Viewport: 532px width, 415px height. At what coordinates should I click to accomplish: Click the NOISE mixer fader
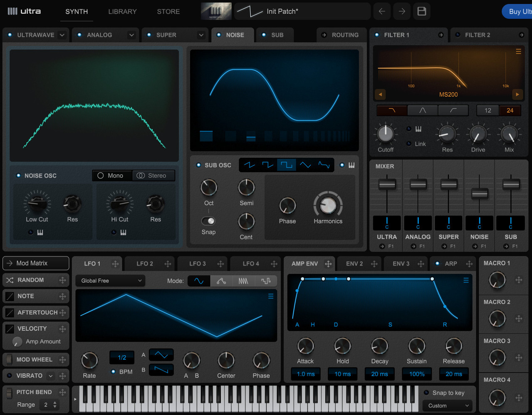[480, 194]
